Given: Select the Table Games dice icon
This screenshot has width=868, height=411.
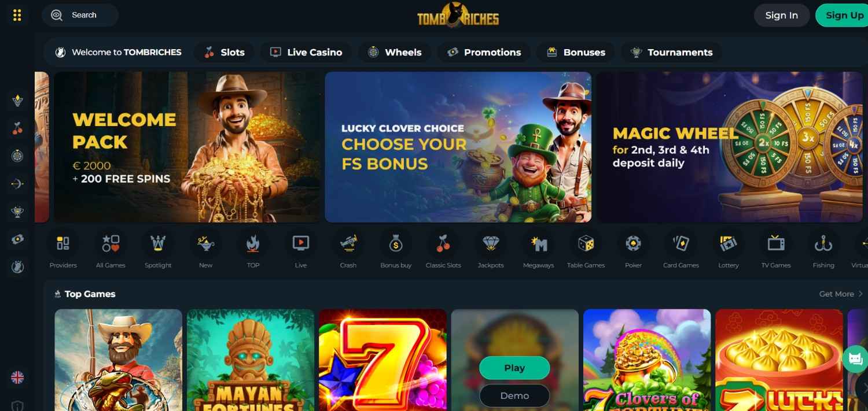Looking at the screenshot, I should point(586,244).
